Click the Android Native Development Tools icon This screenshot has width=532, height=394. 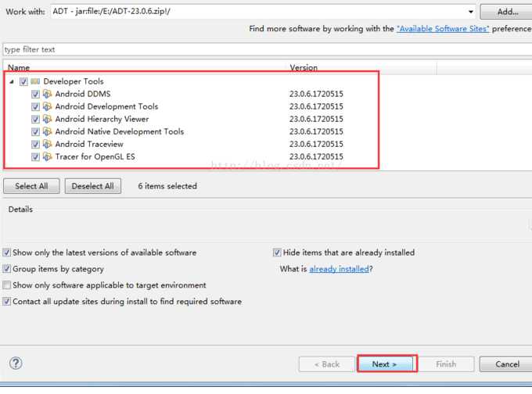[x=48, y=131]
